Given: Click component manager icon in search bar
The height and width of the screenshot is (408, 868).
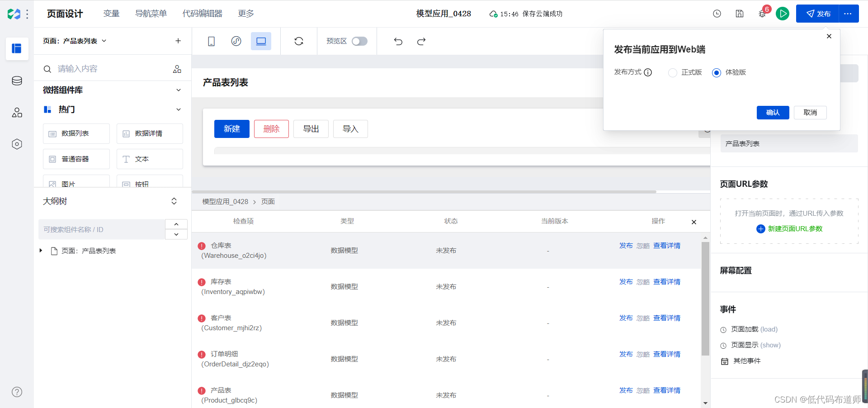Looking at the screenshot, I should click(177, 69).
